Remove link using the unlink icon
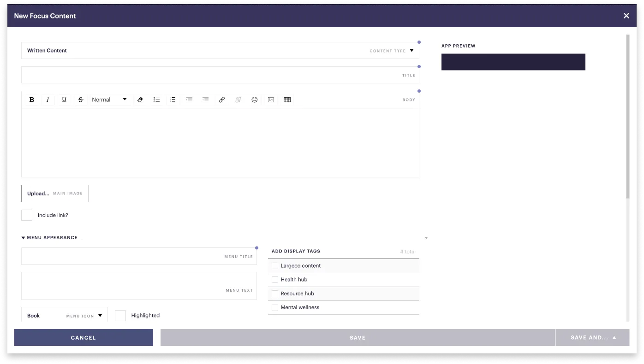The height and width of the screenshot is (364, 644). (x=238, y=100)
